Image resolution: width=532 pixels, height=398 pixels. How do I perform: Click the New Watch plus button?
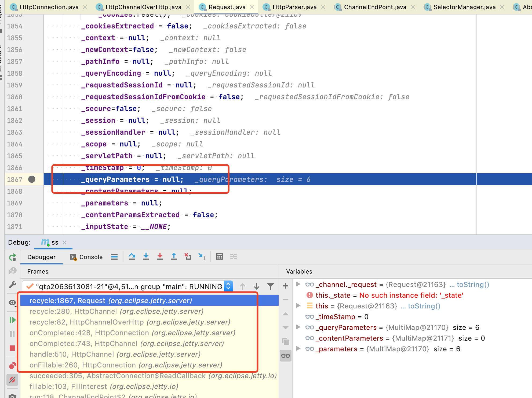[x=286, y=286]
